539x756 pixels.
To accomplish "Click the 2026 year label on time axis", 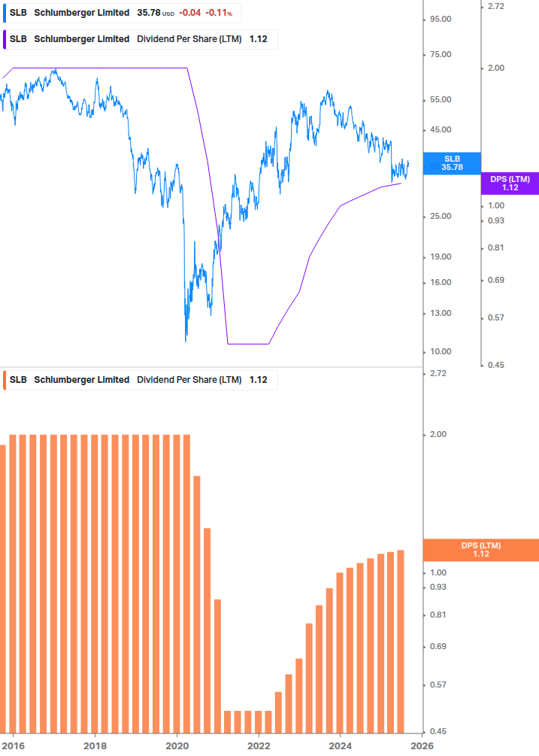I will (x=422, y=746).
